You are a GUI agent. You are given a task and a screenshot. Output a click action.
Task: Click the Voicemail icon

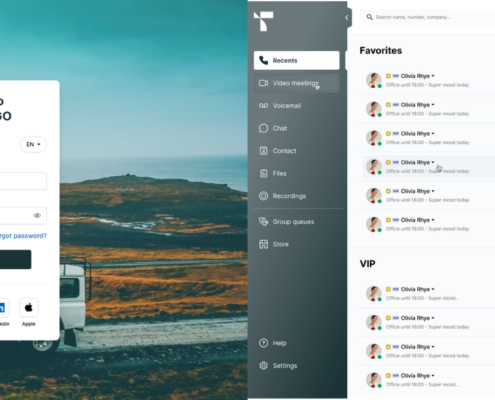point(263,106)
